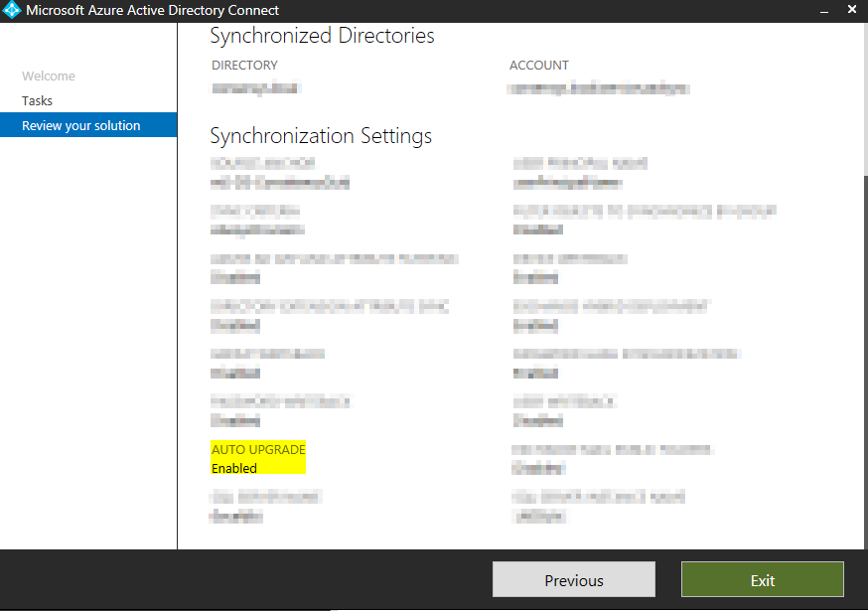This screenshot has width=868, height=611.
Task: Select the Review your solution step
Action: pos(81,125)
